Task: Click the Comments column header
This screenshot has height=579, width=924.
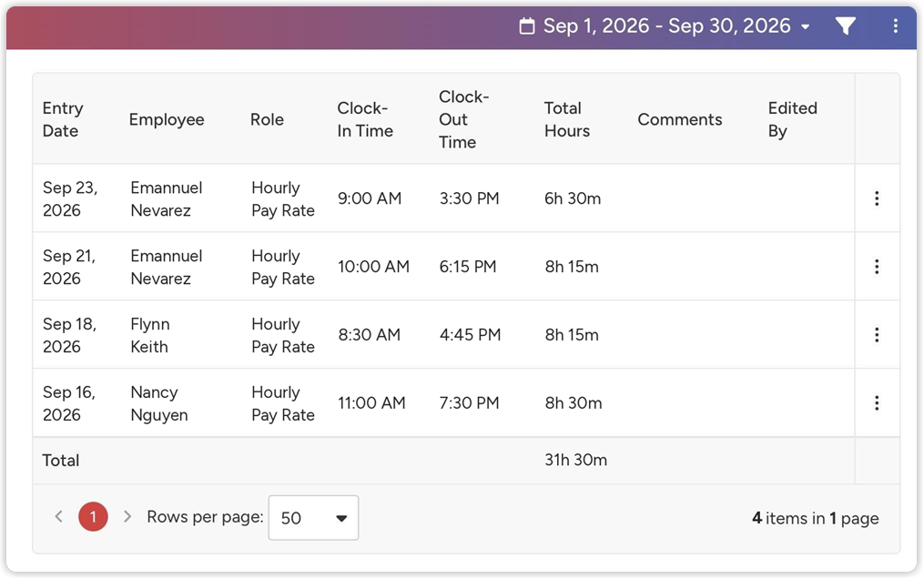Action: [x=680, y=119]
